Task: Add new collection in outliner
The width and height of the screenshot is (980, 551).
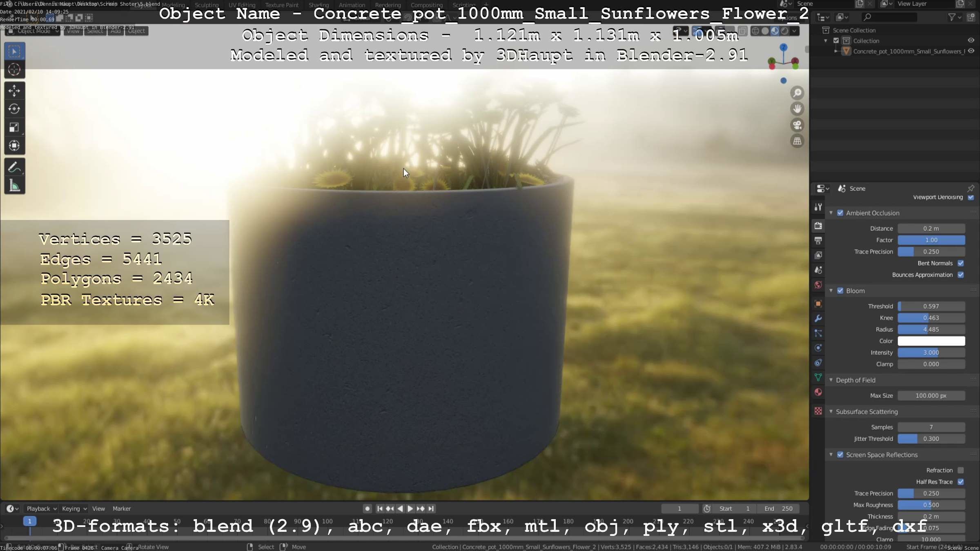Action: 971,17
